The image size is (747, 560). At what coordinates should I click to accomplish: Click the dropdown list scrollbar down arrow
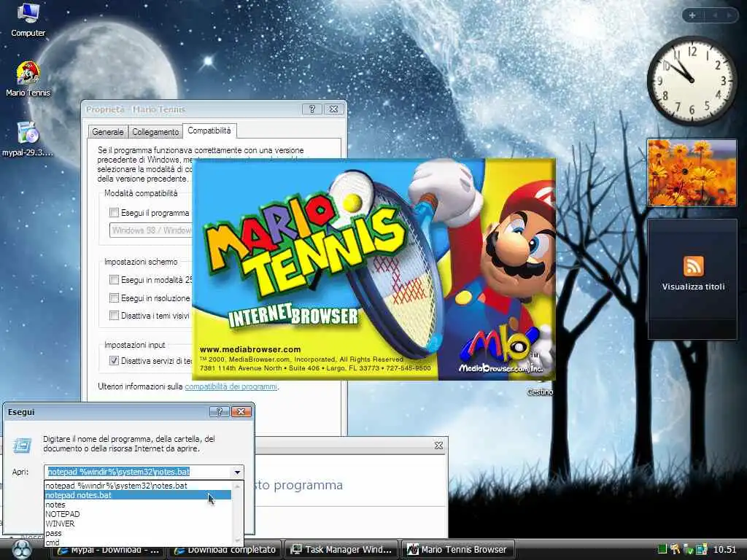[237, 542]
